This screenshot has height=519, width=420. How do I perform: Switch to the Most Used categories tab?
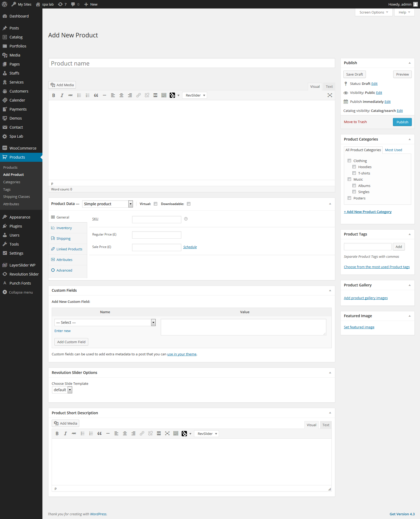coord(393,150)
